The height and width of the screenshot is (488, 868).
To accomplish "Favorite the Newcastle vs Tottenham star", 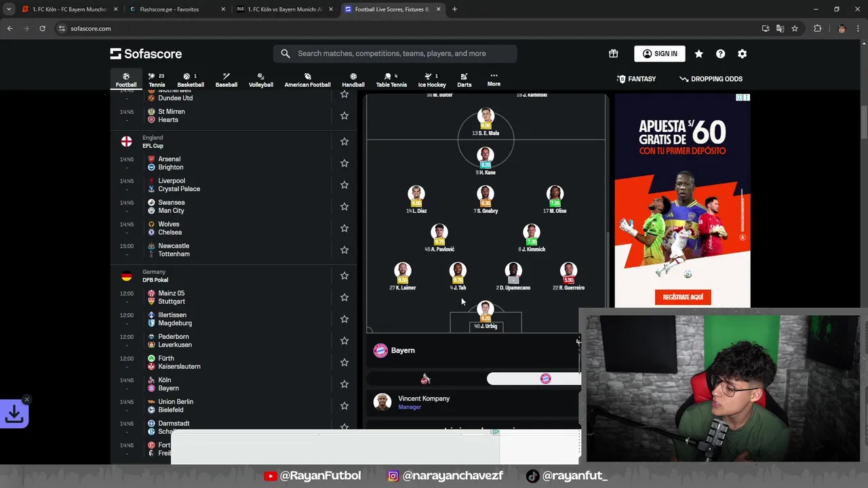I will coord(344,250).
